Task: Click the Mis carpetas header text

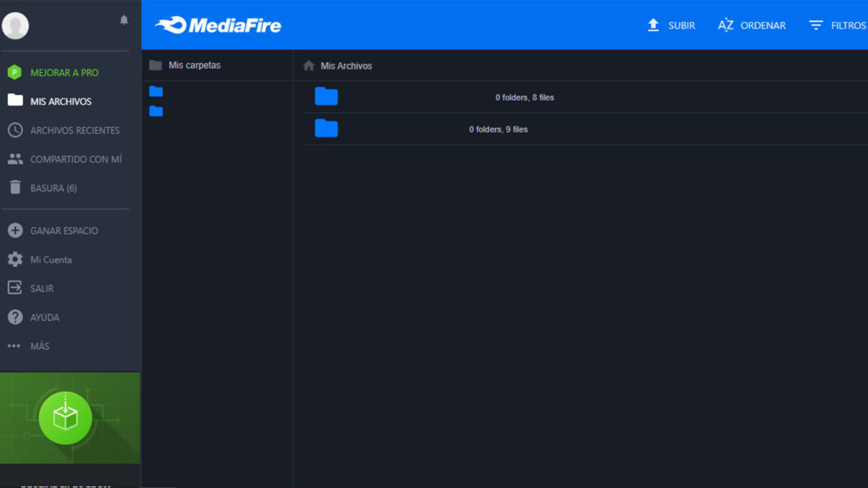Action: click(x=195, y=65)
